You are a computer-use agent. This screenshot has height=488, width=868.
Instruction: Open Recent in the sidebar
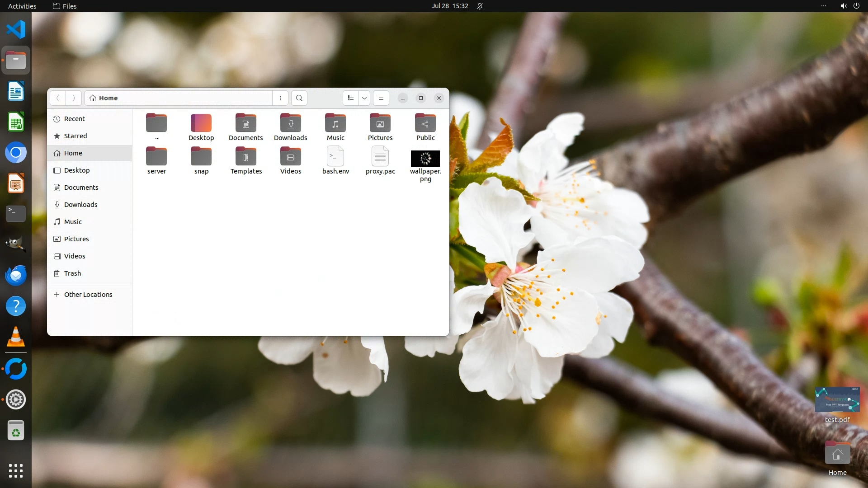(74, 119)
